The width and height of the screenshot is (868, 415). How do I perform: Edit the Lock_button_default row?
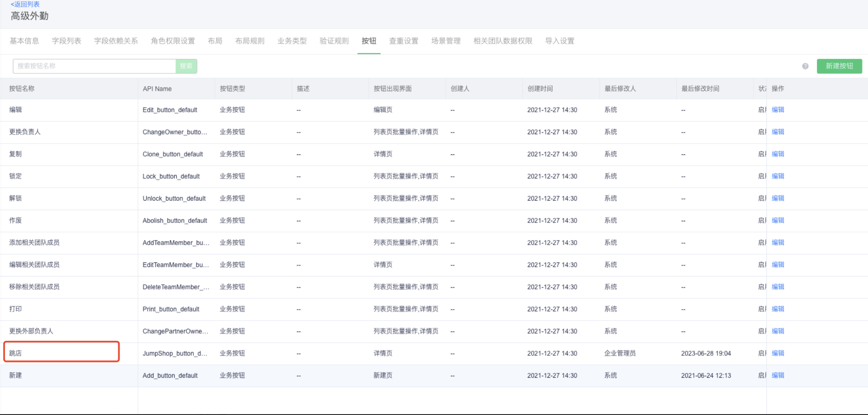[x=778, y=176]
